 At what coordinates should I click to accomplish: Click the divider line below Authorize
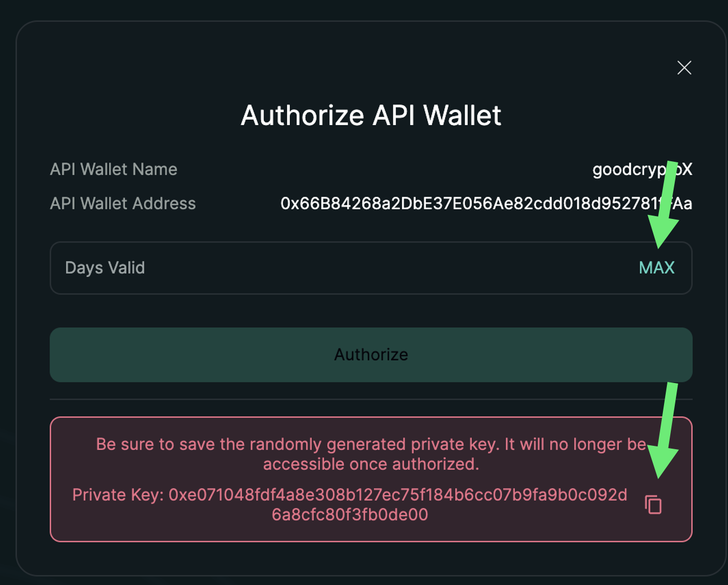pos(371,399)
